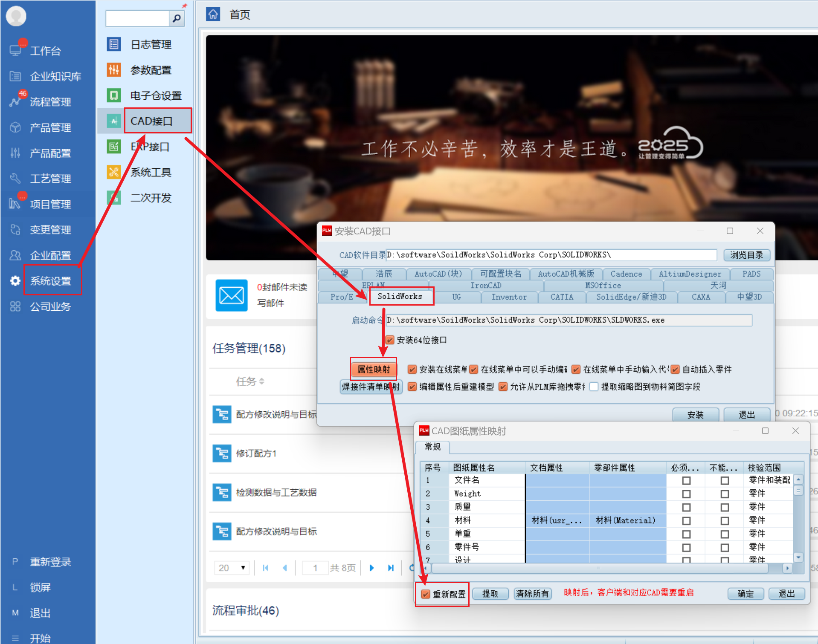The height and width of the screenshot is (644, 818).
Task: Sort by 任务 column header arrows
Action: click(x=261, y=381)
